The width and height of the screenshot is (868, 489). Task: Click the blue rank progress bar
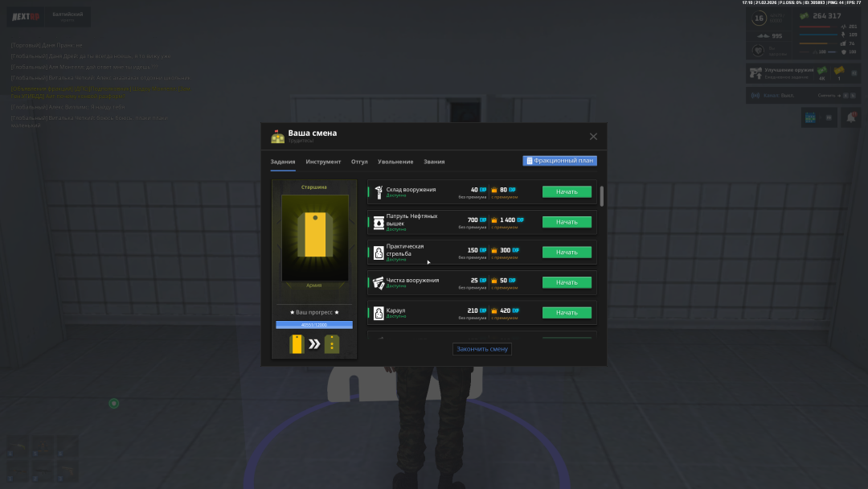click(314, 325)
